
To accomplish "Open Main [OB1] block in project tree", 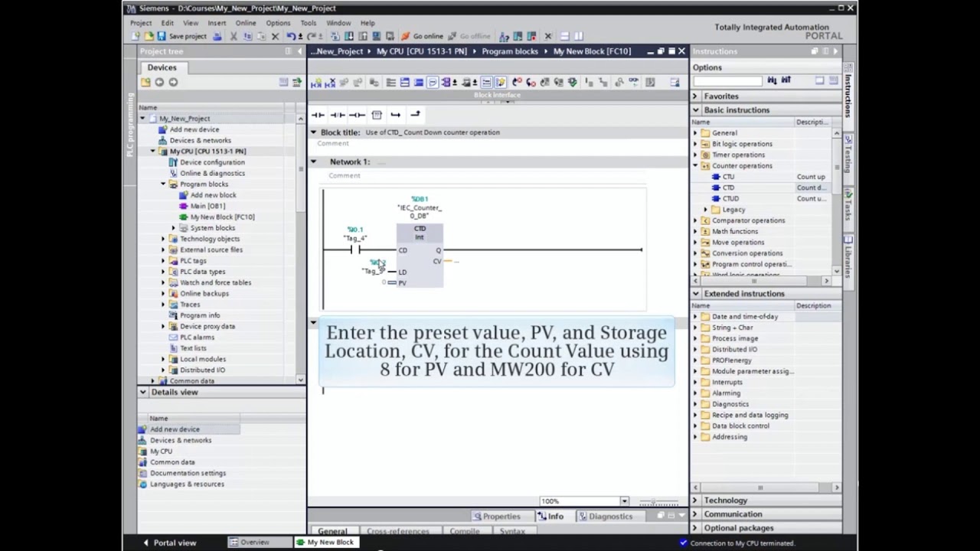I will (207, 206).
